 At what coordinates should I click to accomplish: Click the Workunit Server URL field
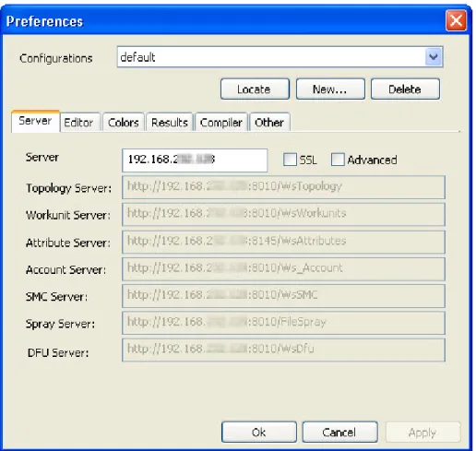pos(283,214)
